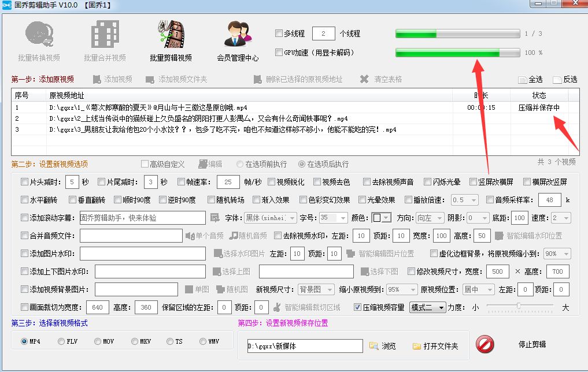588x372 pixels.
Task: Open the 模式二 compression mode dropdown
Action: pyautogui.click(x=428, y=307)
